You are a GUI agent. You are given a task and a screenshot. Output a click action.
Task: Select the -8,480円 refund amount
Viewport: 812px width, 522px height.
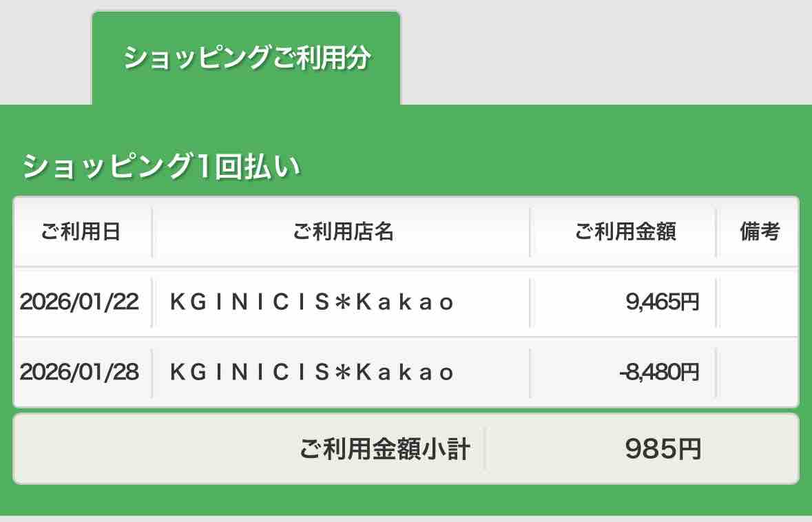point(659,372)
